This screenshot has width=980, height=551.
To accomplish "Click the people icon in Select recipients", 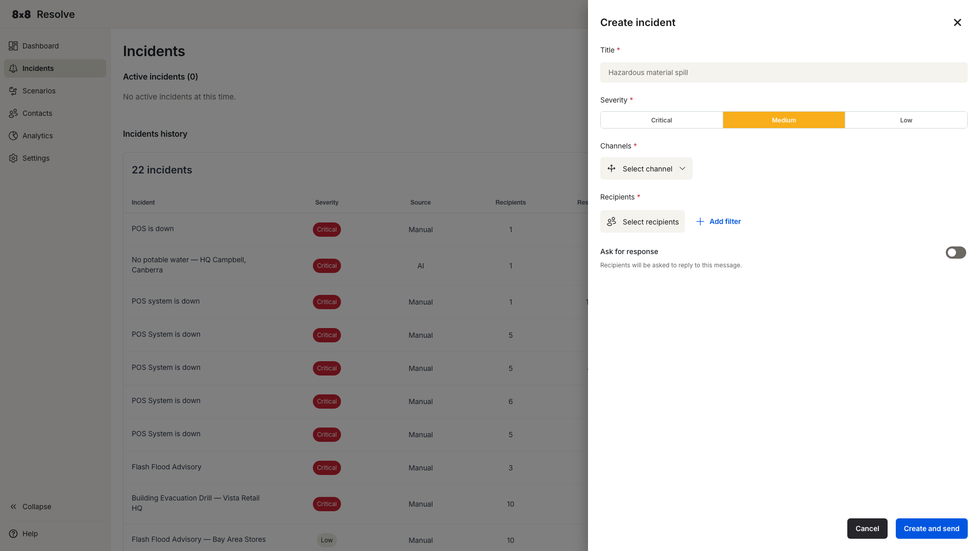I will point(611,221).
